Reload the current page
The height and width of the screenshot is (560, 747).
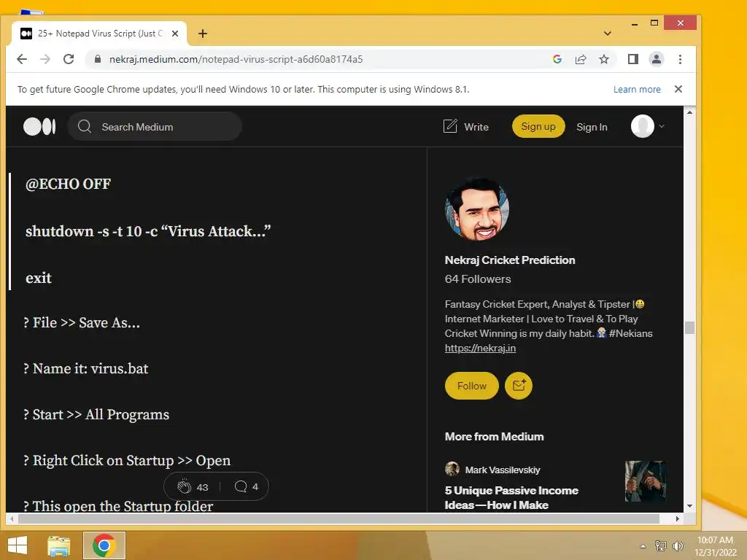69,59
